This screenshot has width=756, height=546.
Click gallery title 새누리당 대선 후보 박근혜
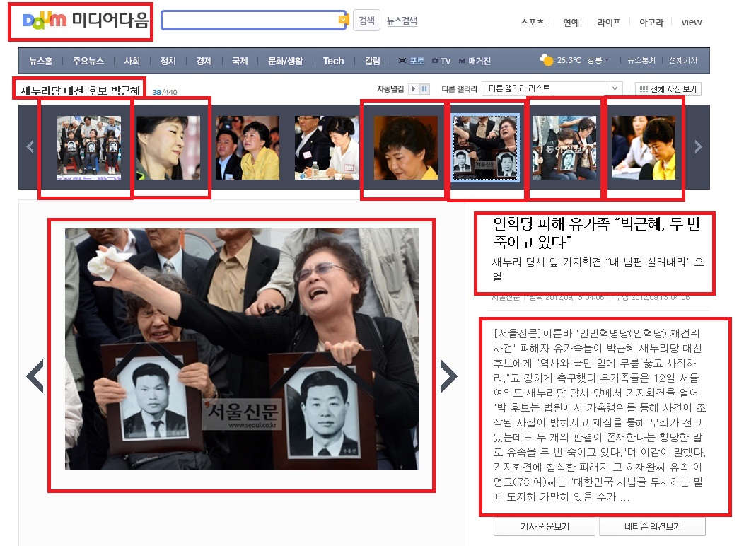(x=80, y=91)
